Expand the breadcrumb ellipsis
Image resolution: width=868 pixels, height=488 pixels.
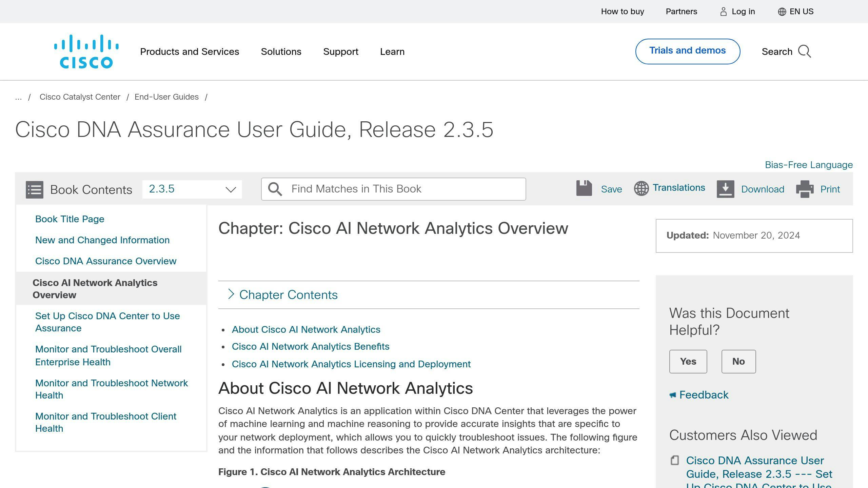18,97
